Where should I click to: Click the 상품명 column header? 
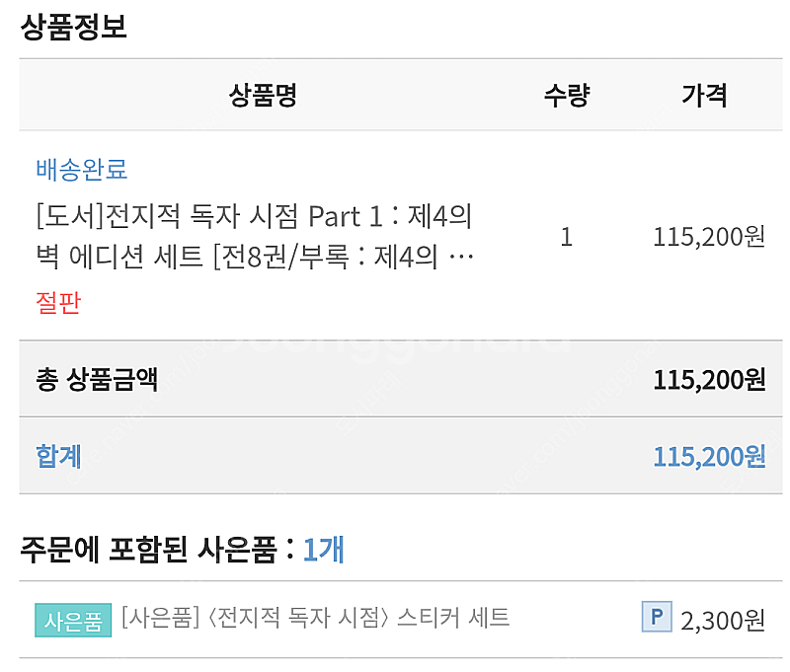[x=263, y=95]
